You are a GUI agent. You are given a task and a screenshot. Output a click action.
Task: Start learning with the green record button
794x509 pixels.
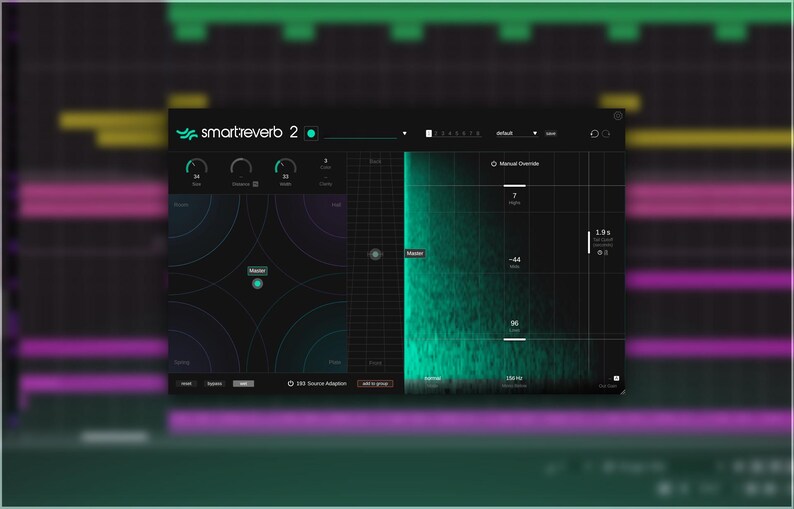pyautogui.click(x=311, y=133)
